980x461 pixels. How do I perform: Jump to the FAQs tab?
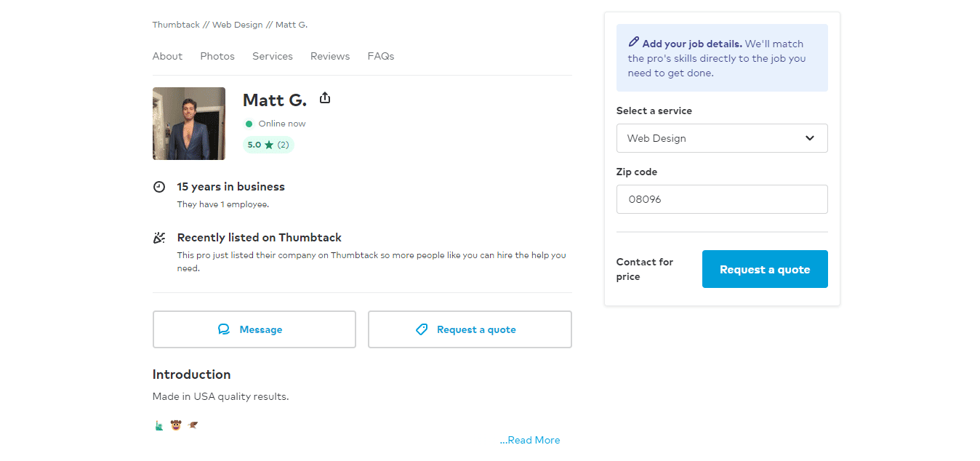(381, 56)
